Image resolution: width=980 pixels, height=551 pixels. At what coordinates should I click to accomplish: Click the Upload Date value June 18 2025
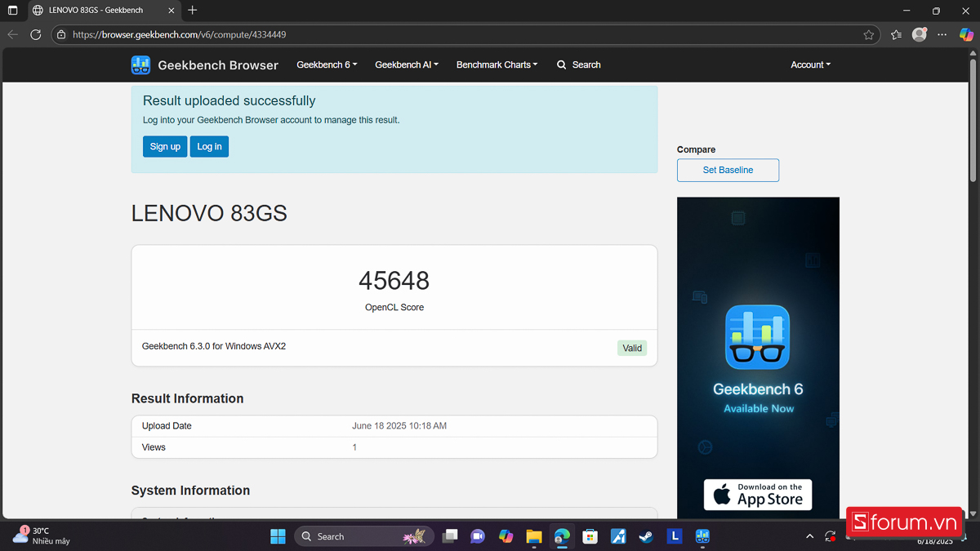click(x=399, y=426)
